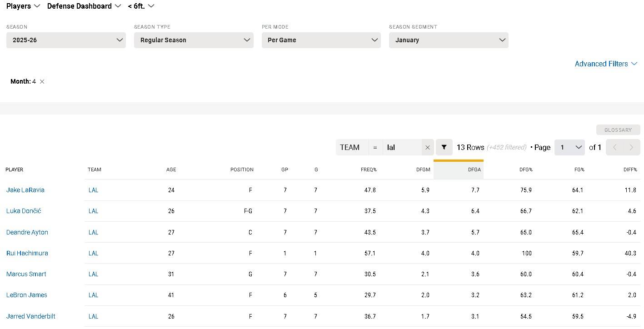Open the Players menu
This screenshot has height=329, width=644.
(23, 6)
